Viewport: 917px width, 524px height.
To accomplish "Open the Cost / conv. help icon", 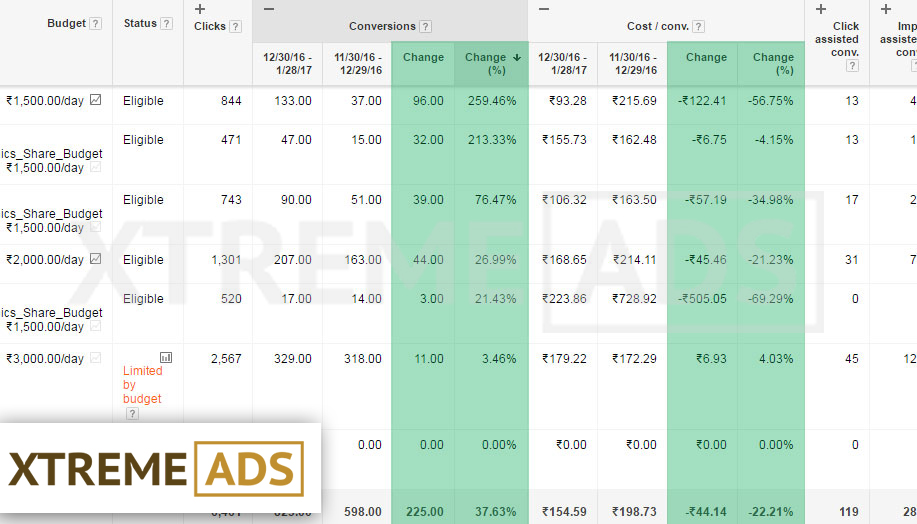I will 698,26.
